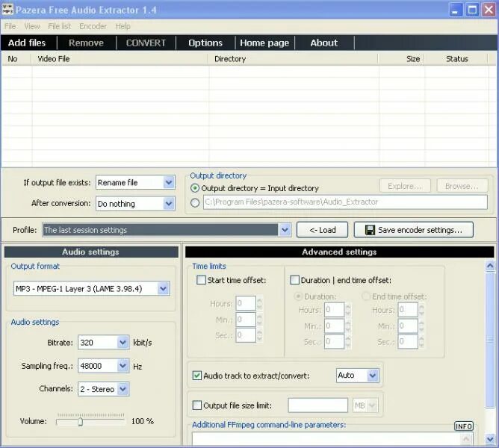Image resolution: width=499 pixels, height=448 pixels.
Task: Select the custom output directory radio button
Action: point(195,202)
